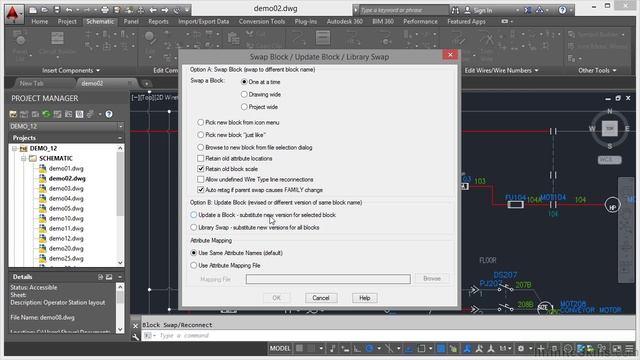The height and width of the screenshot is (360, 640).
Task: Expand the Insert Components panel dropdown
Action: 71,71
